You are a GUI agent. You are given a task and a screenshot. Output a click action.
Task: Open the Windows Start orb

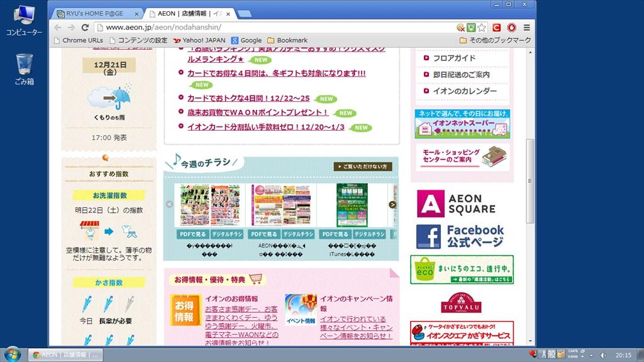12,354
